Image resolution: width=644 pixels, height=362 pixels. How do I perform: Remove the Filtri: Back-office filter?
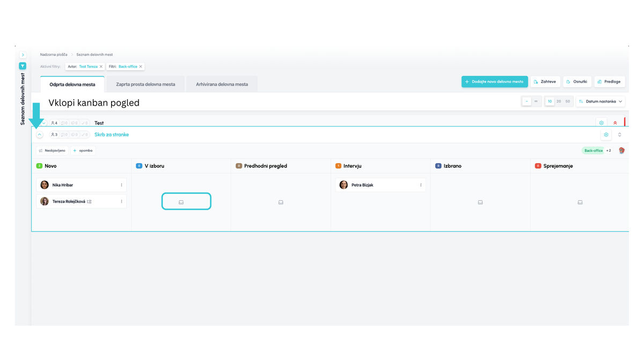[x=141, y=67]
